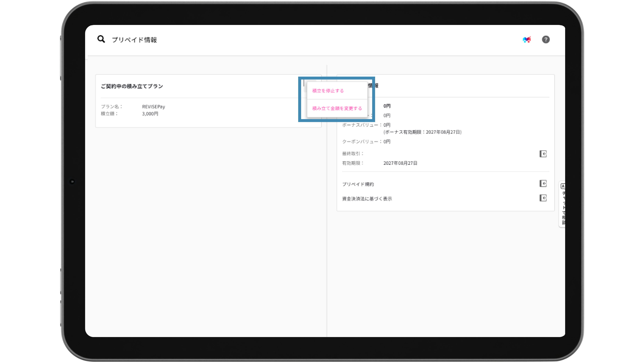644x362 pixels.
Task: Click the ボーナスバリュー label
Action: click(x=360, y=125)
